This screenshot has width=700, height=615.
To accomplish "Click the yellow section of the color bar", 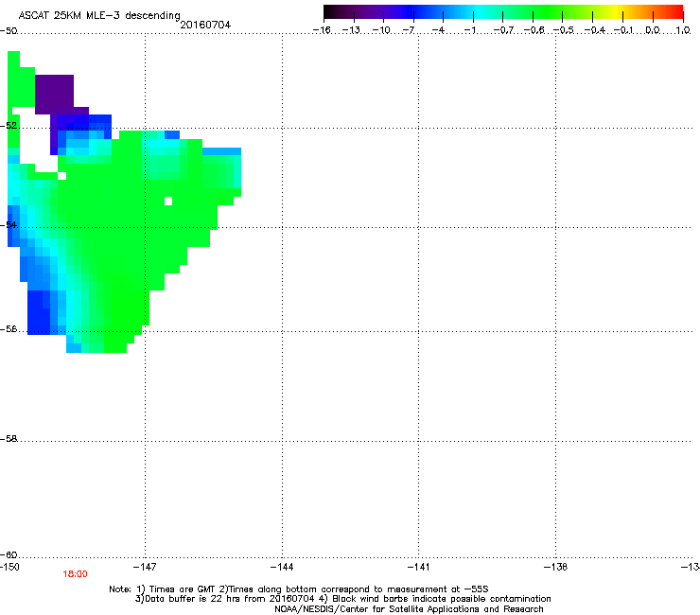I will [616, 11].
